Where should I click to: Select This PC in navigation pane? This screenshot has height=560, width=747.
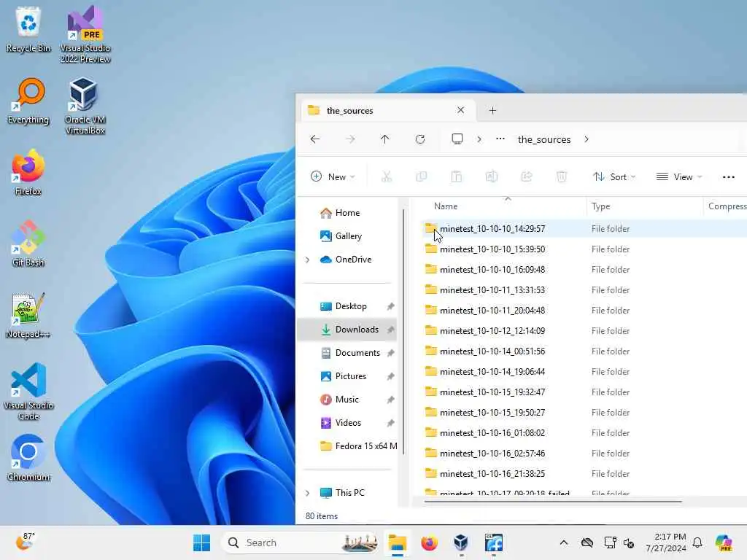tap(349, 493)
